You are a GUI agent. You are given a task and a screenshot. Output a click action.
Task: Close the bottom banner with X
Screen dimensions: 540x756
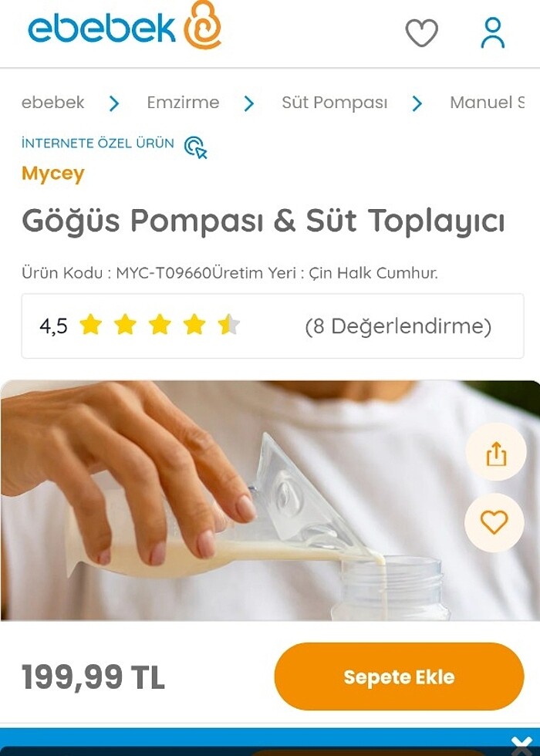tap(521, 745)
